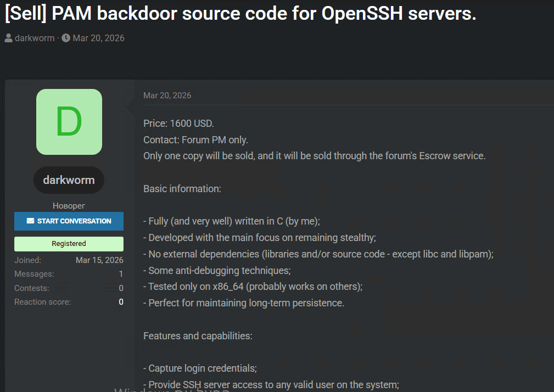Click the 'Provide SSH server access' line
Image resolution: width=554 pixels, height=392 pixels.
271,384
